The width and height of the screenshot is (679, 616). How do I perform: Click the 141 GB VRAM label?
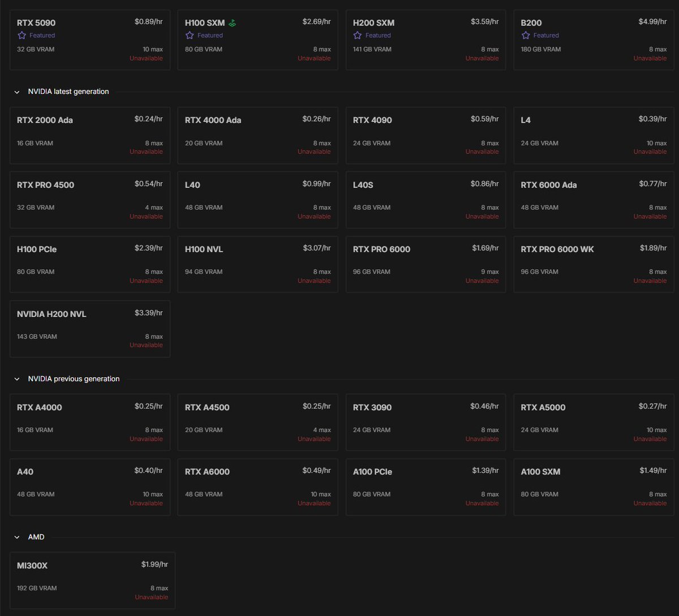372,49
